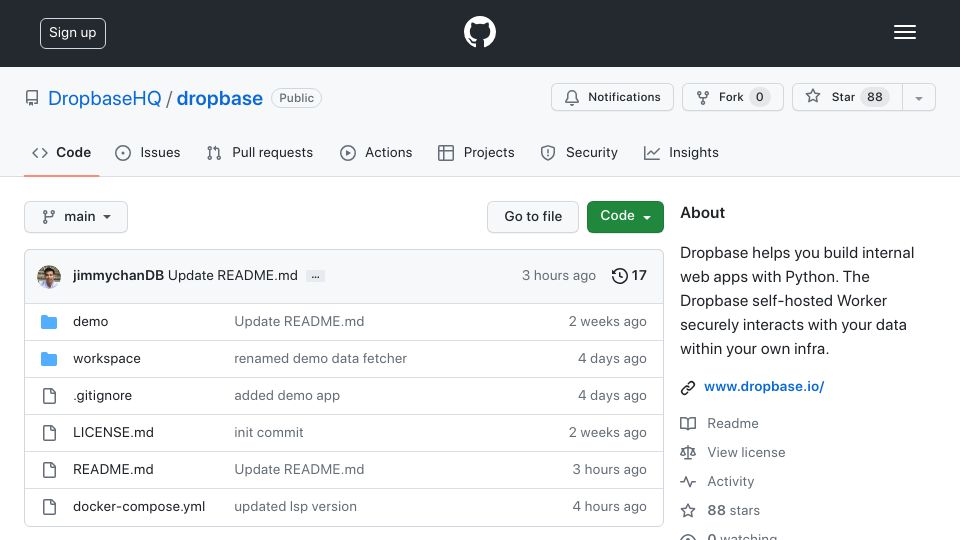Click the Activity pulse icon

[x=688, y=482]
